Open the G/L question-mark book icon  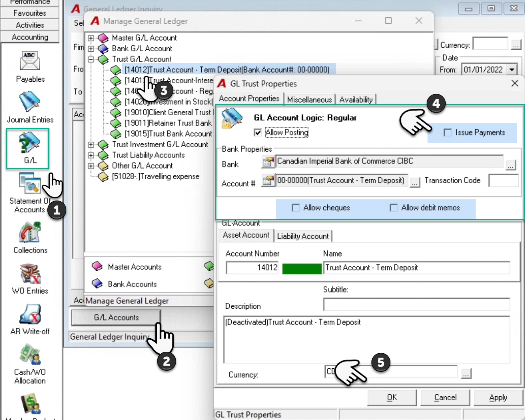point(30,142)
